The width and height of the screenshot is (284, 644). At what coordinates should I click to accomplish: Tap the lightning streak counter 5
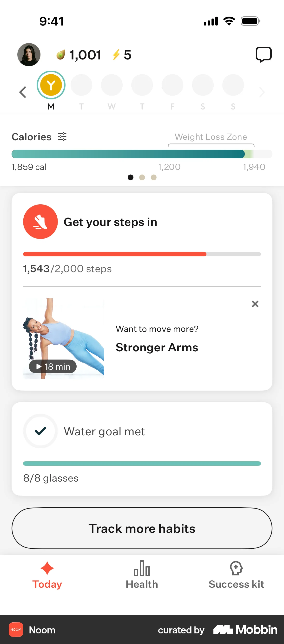122,55
